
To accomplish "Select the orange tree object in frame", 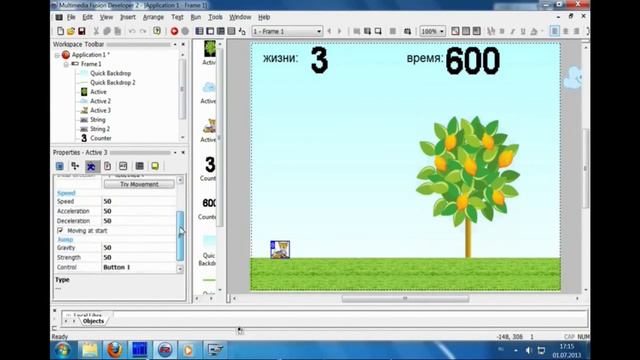I will click(x=468, y=187).
